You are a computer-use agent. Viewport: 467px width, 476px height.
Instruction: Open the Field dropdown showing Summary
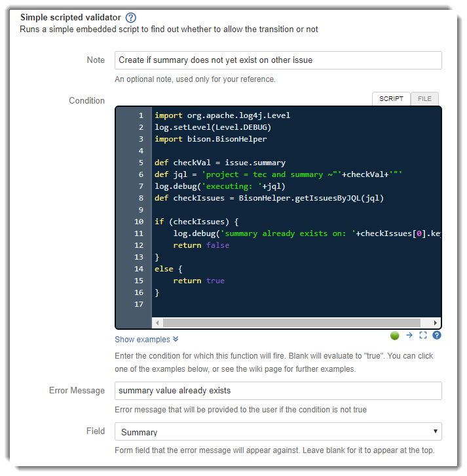click(278, 431)
